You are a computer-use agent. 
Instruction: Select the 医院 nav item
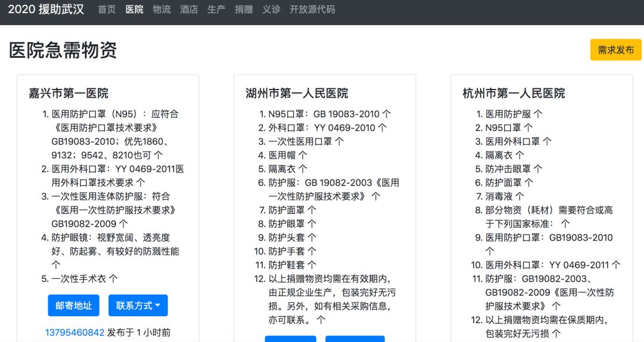click(134, 9)
